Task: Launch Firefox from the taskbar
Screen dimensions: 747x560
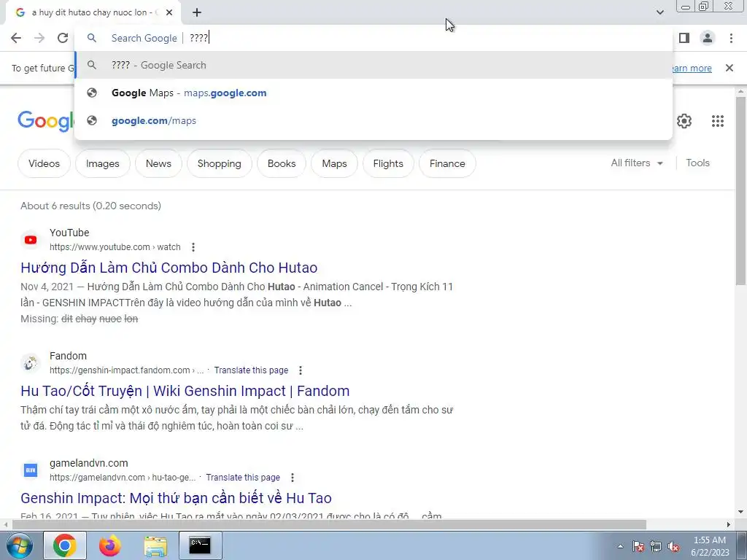Action: 110,545
